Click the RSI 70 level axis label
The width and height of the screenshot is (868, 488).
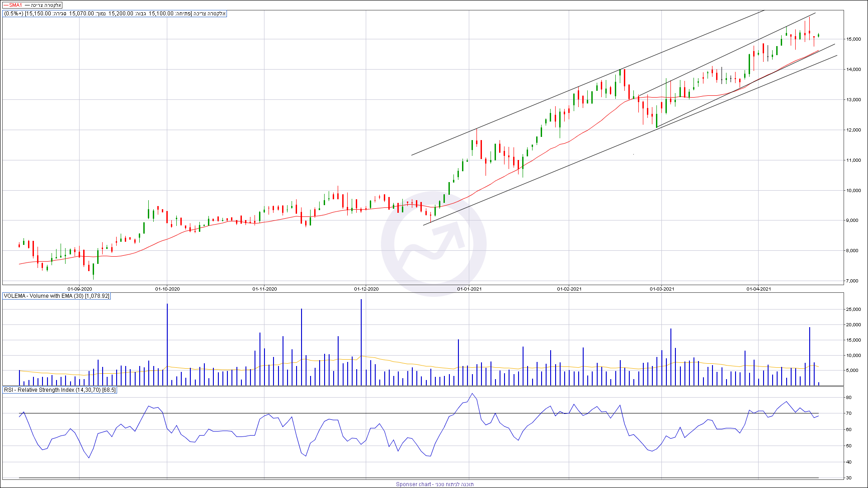849,413
